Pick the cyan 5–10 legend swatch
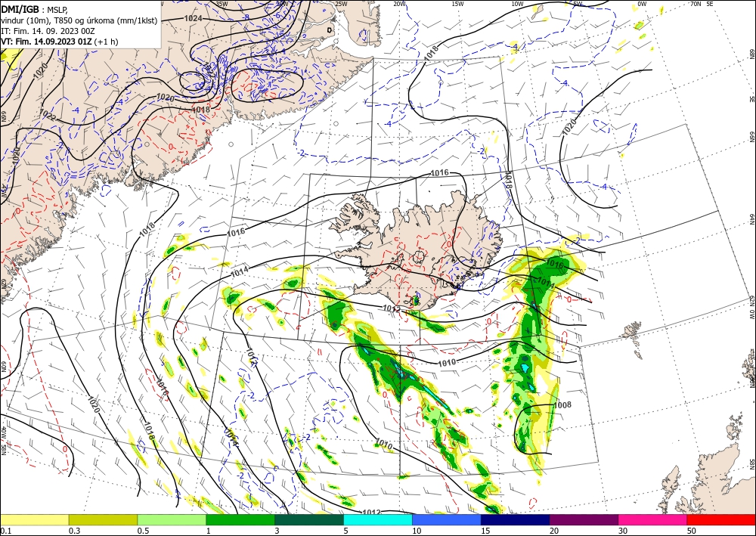This screenshot has height=536, width=756. (x=378, y=519)
